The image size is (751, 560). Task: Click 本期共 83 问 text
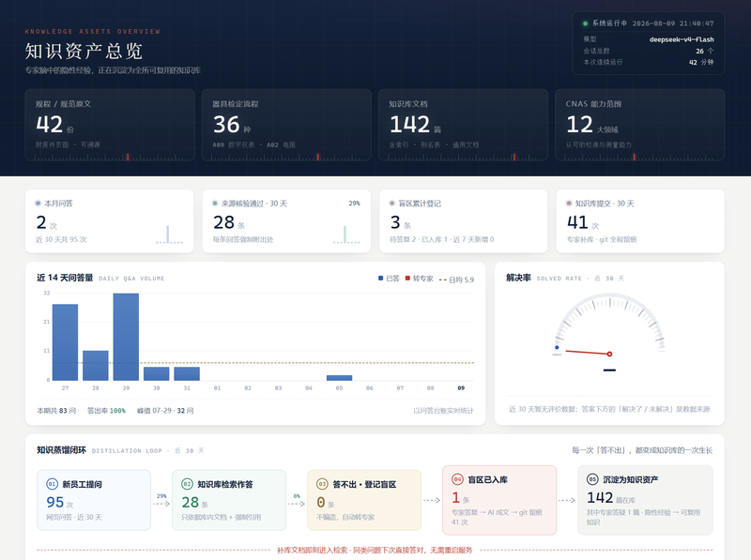point(56,411)
